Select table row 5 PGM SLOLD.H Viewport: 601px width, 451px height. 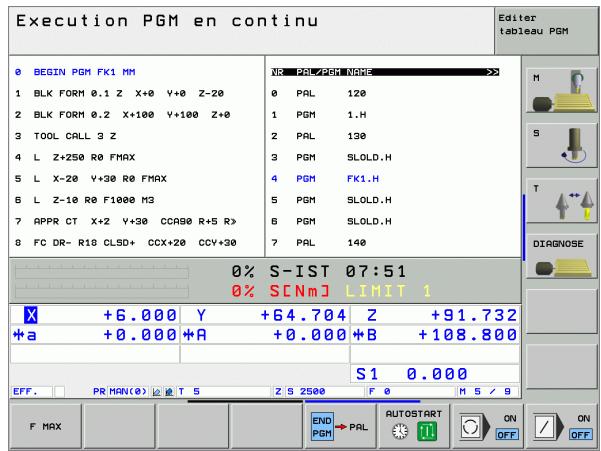(385, 200)
